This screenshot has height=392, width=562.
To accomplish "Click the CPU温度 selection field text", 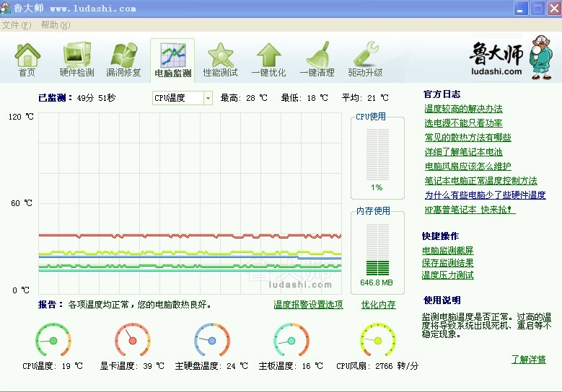I will pos(170,98).
